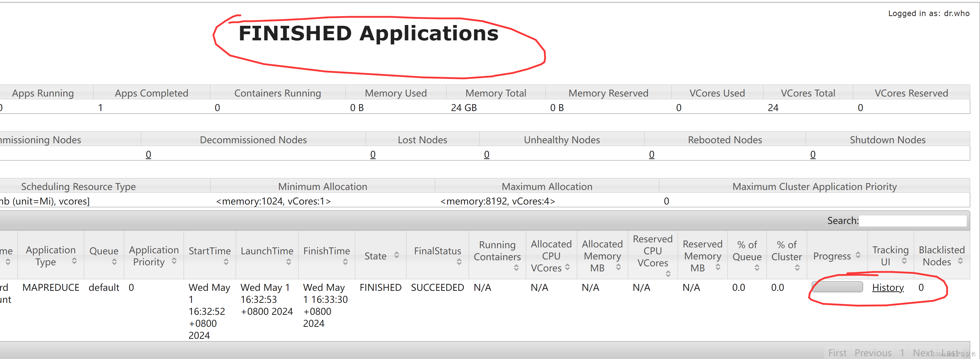Click Tracking UI sort arrows

[x=904, y=261]
